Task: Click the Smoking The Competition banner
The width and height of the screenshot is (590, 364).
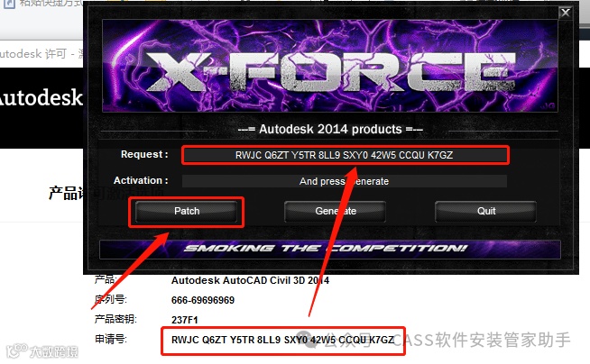Action: [330, 249]
